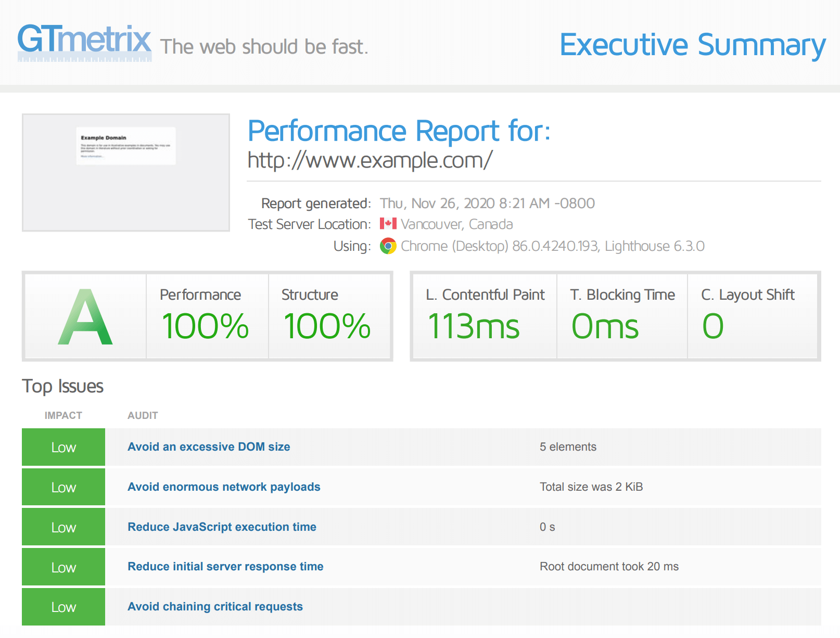Click the large green A grade
The height and width of the screenshot is (638, 840).
pyautogui.click(x=85, y=317)
